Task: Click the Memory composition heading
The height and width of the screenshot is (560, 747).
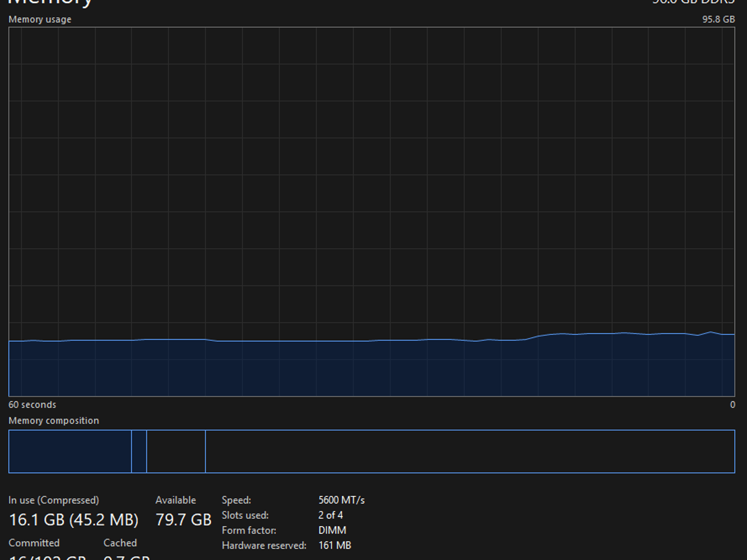Action: point(54,421)
